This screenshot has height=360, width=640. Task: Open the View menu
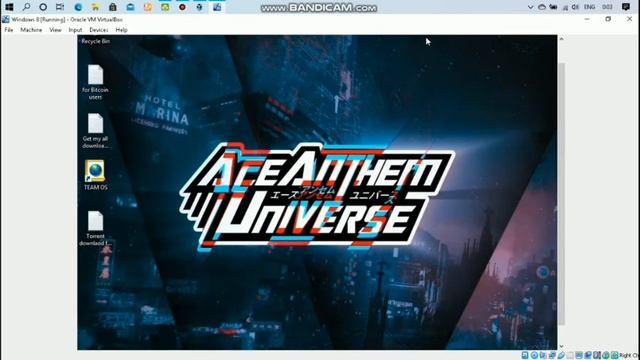pos(55,30)
